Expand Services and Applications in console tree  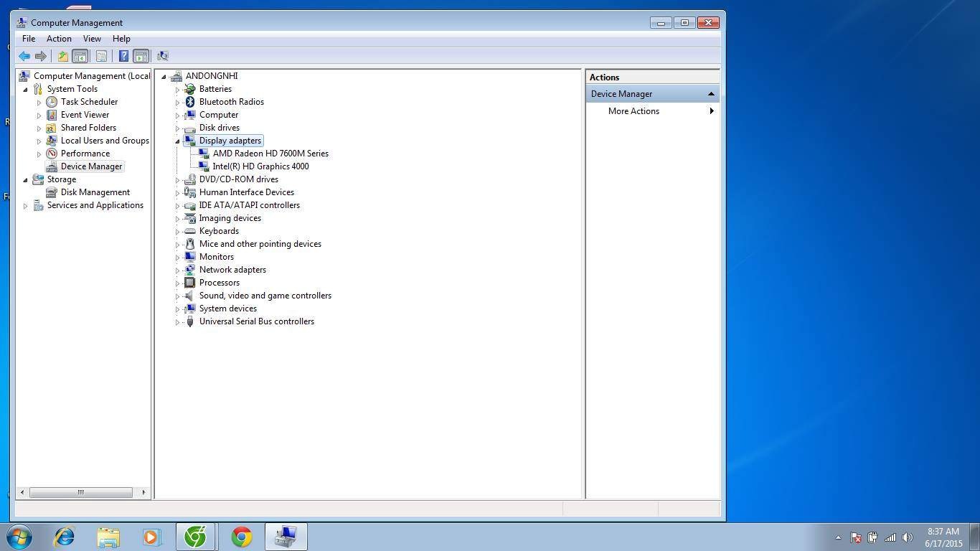26,205
